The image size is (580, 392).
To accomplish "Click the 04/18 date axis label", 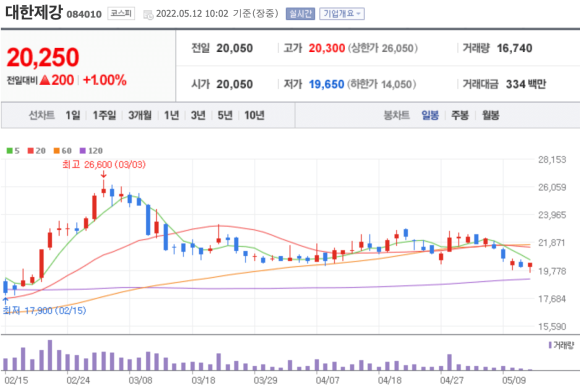I will (x=390, y=381).
